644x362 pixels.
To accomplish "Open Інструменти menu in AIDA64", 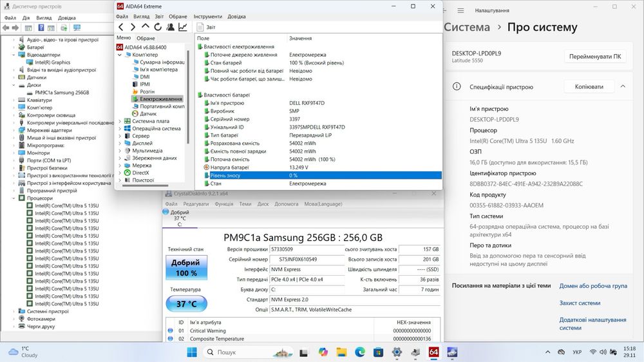I will [208, 17].
